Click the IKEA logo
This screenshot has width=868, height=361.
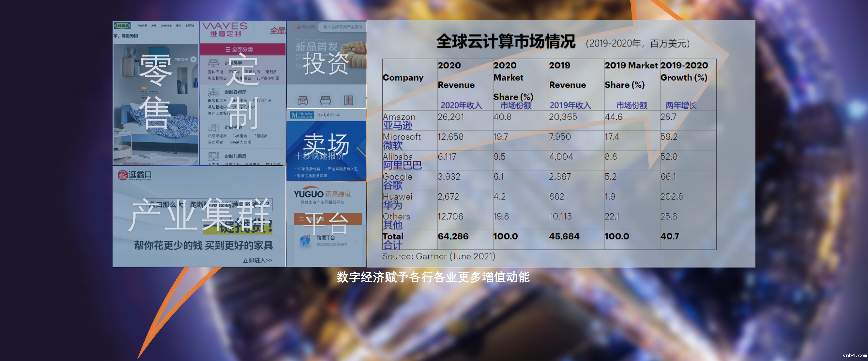tap(122, 26)
